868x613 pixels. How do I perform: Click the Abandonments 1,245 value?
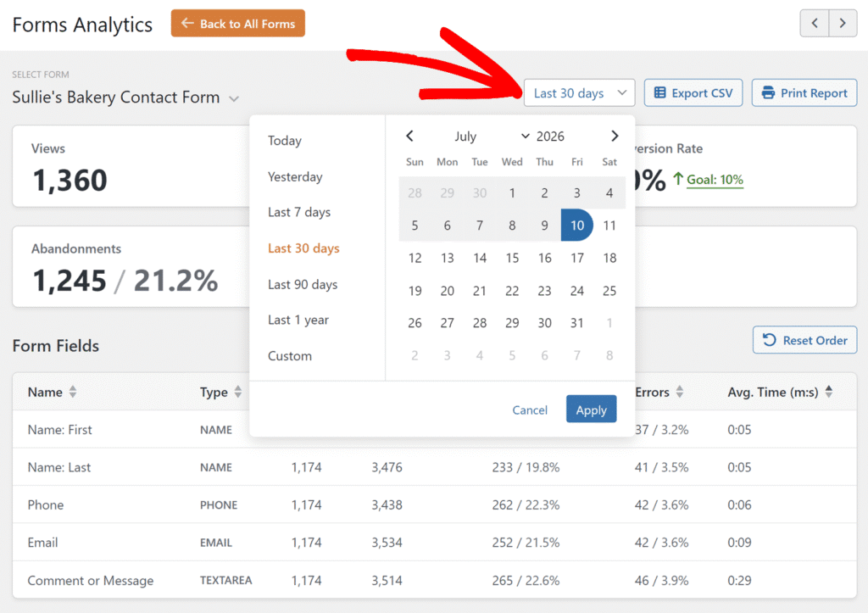point(69,280)
